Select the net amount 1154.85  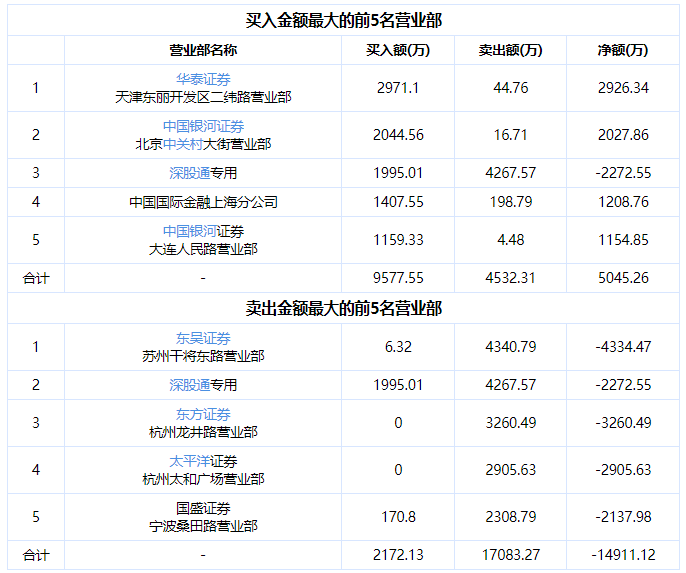point(623,240)
